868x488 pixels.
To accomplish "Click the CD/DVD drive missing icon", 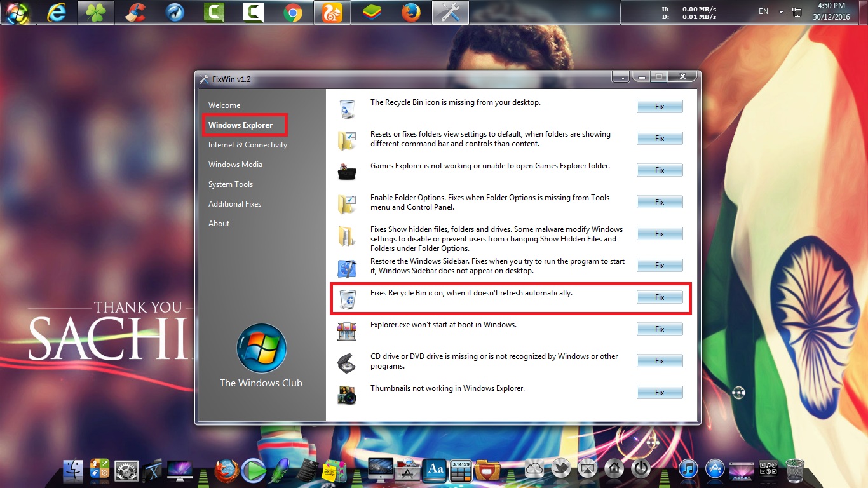I will click(347, 363).
